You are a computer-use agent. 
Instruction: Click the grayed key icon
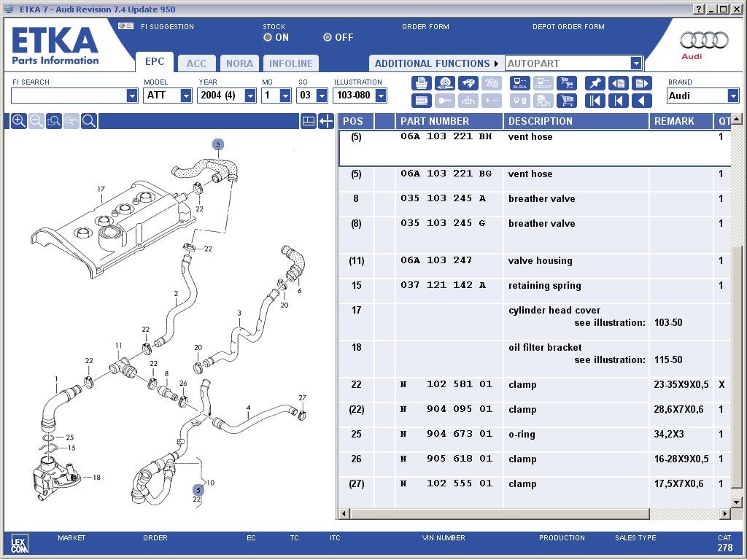444,101
